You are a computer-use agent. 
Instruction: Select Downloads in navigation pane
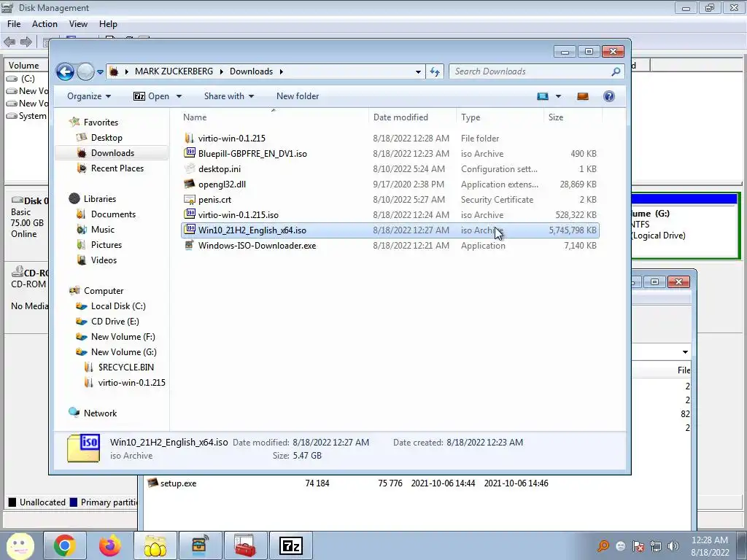pos(112,153)
